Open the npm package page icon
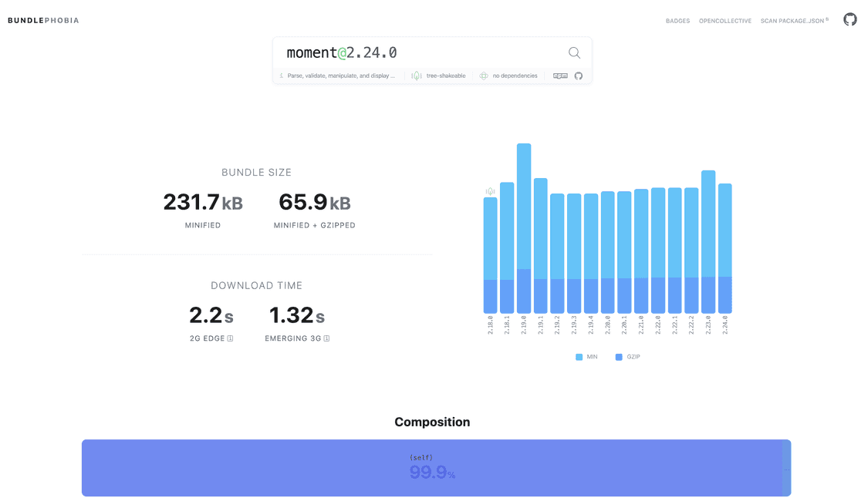Viewport: 868px width, 498px height. point(560,76)
